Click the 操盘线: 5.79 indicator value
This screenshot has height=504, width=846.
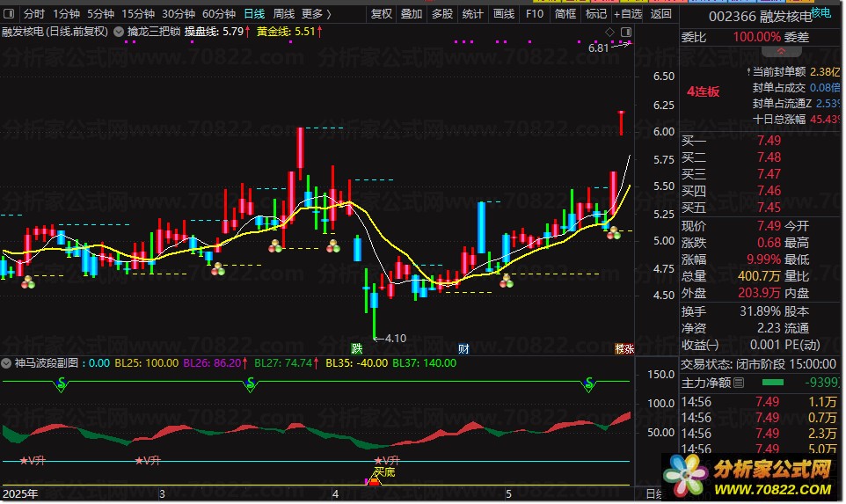pyautogui.click(x=217, y=32)
